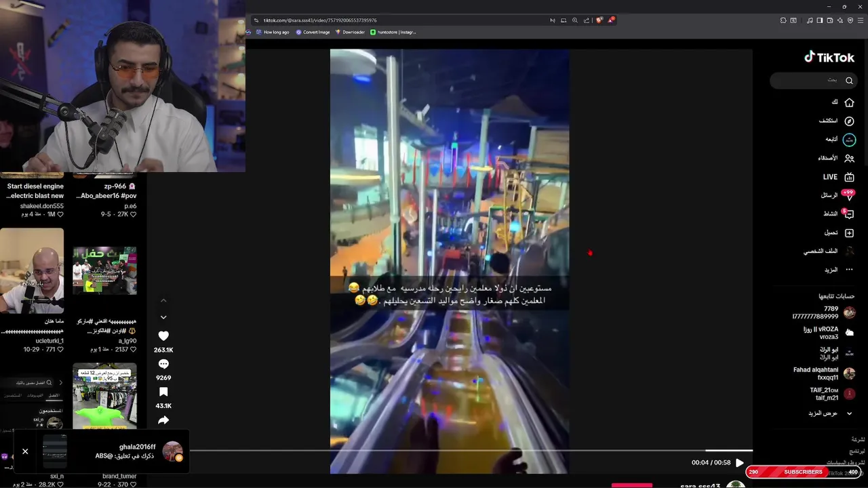Open 'Downloader' bookmark
Viewport: 868px width, 488px height.
[350, 32]
